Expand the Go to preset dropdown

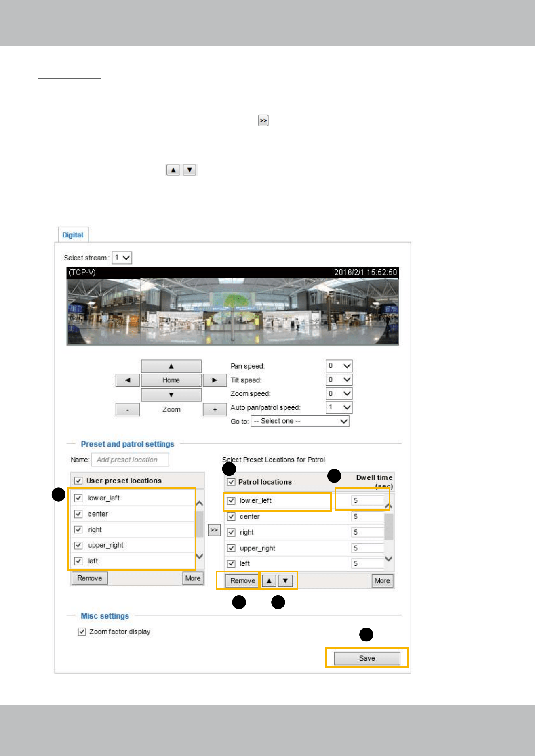pos(300,421)
